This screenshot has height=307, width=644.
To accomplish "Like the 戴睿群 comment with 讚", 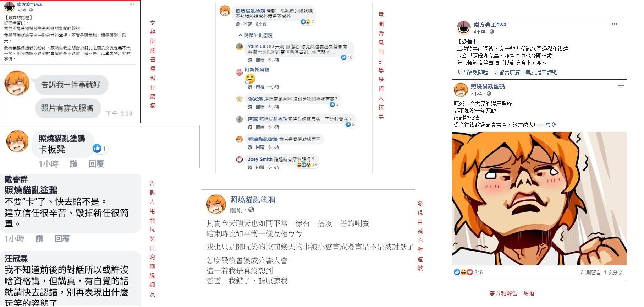I will point(39,239).
